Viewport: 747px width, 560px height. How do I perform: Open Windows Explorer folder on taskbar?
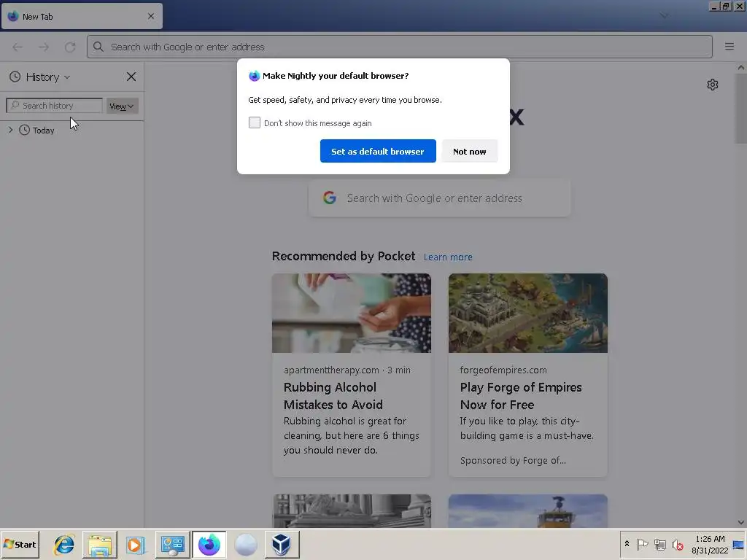click(99, 544)
